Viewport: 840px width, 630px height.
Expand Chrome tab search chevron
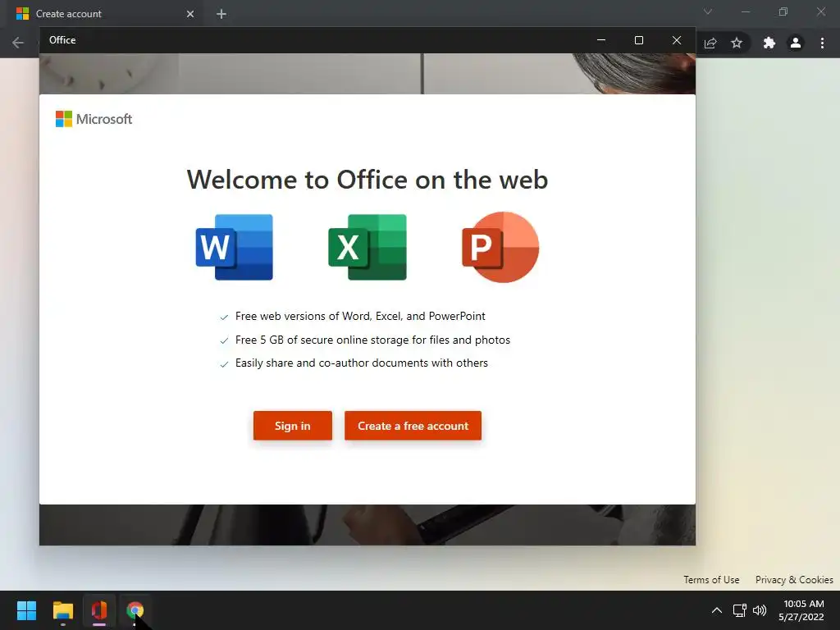(708, 11)
